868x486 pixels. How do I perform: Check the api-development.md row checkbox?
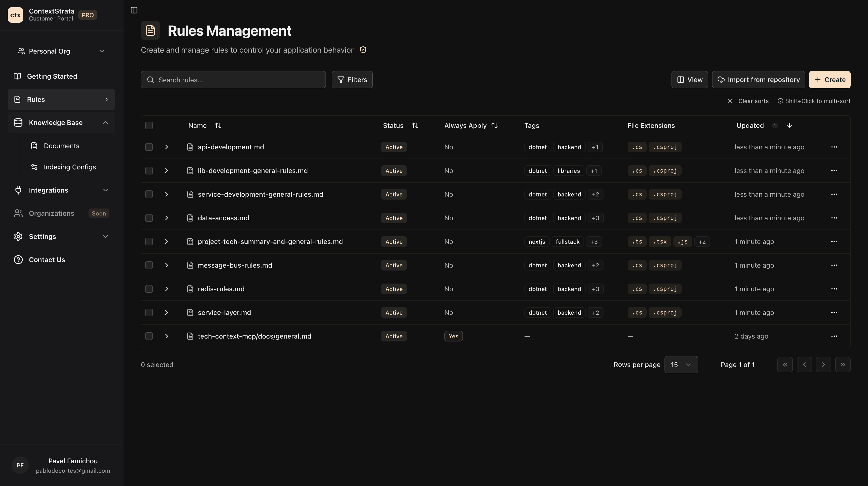coord(149,147)
